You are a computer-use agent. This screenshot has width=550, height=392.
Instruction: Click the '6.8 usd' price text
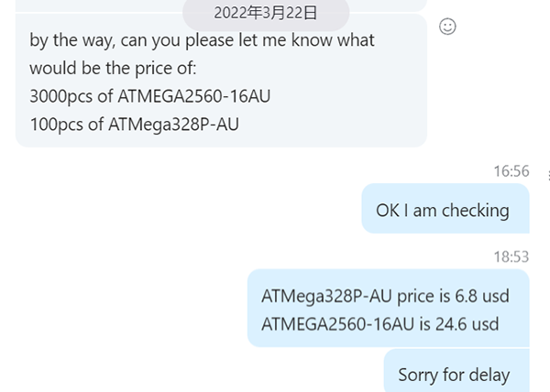coord(482,296)
